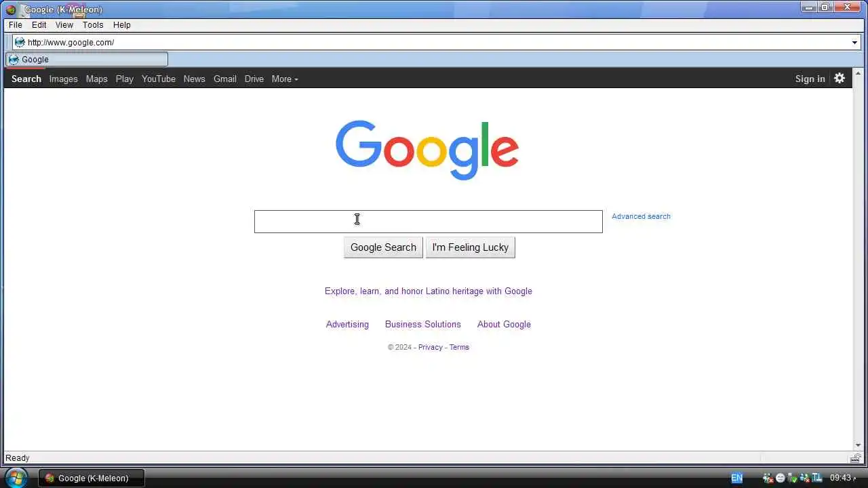Open the Latino heritage promo link

pyautogui.click(x=429, y=291)
